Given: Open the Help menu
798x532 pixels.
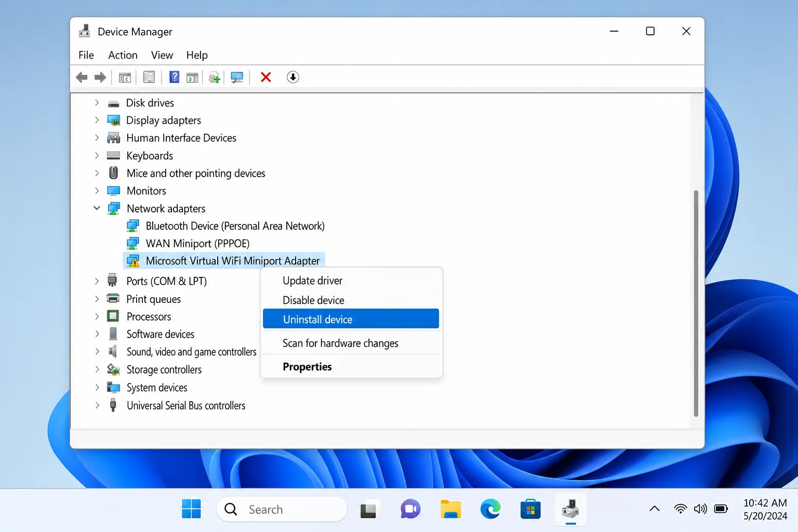Looking at the screenshot, I should click(197, 55).
